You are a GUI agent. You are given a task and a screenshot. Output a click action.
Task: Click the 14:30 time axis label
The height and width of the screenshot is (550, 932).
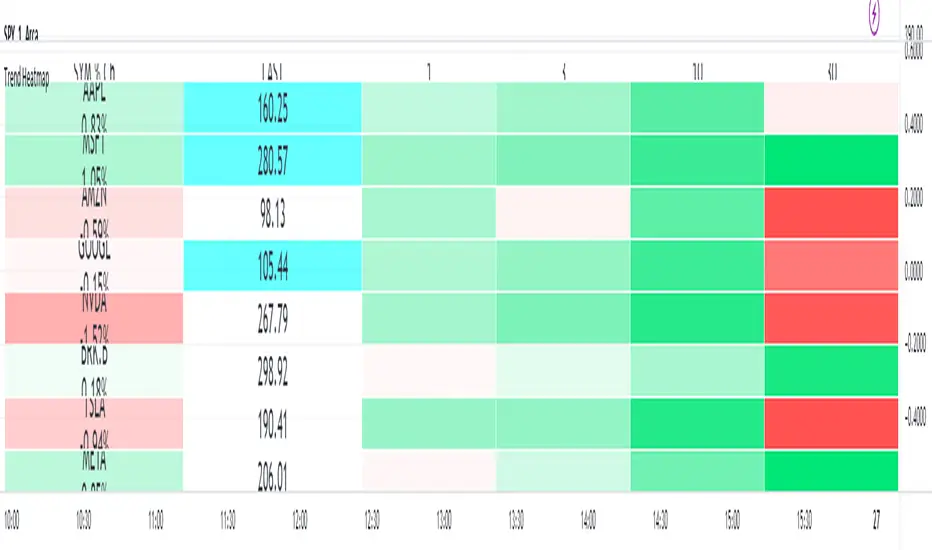click(659, 522)
